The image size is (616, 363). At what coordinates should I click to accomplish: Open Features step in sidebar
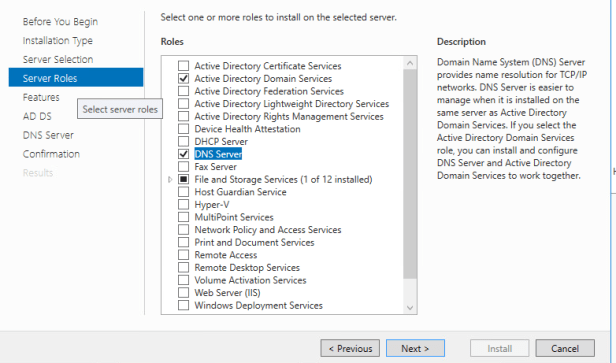pos(41,97)
